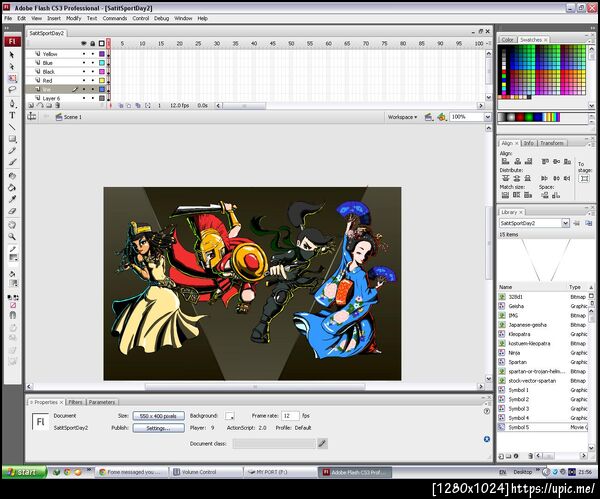600x499 pixels.
Task: Select the Paint Bucket tool
Action: [x=12, y=188]
